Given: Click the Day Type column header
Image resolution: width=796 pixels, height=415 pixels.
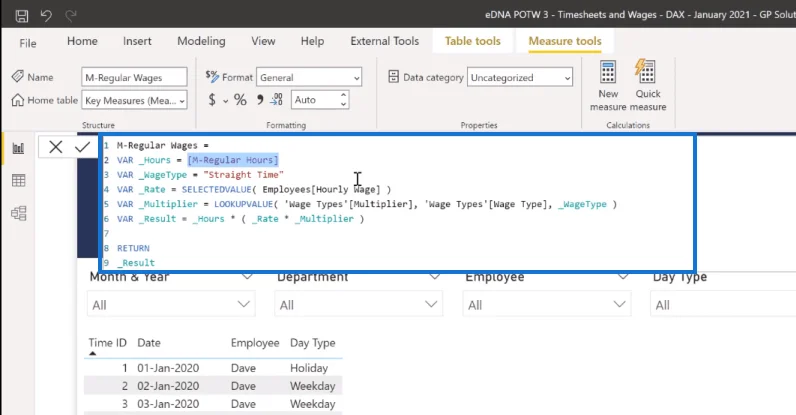Looking at the screenshot, I should [313, 343].
